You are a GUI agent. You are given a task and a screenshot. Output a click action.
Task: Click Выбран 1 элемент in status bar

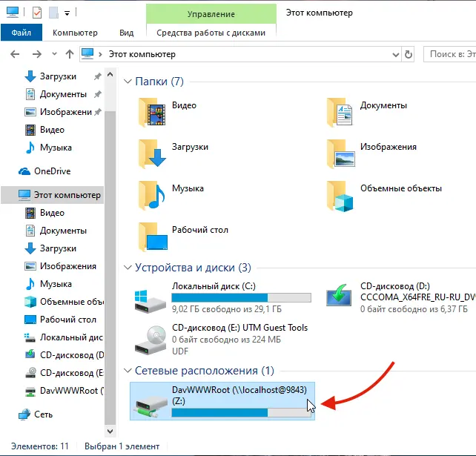[x=122, y=446]
